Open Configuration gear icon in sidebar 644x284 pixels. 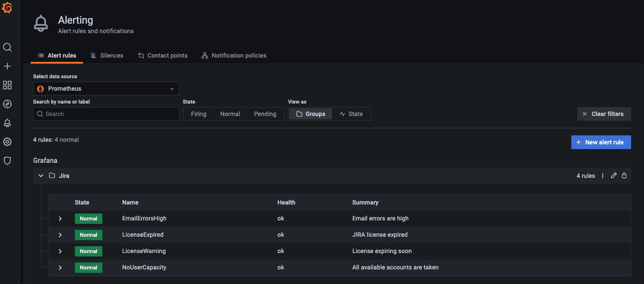click(x=7, y=142)
